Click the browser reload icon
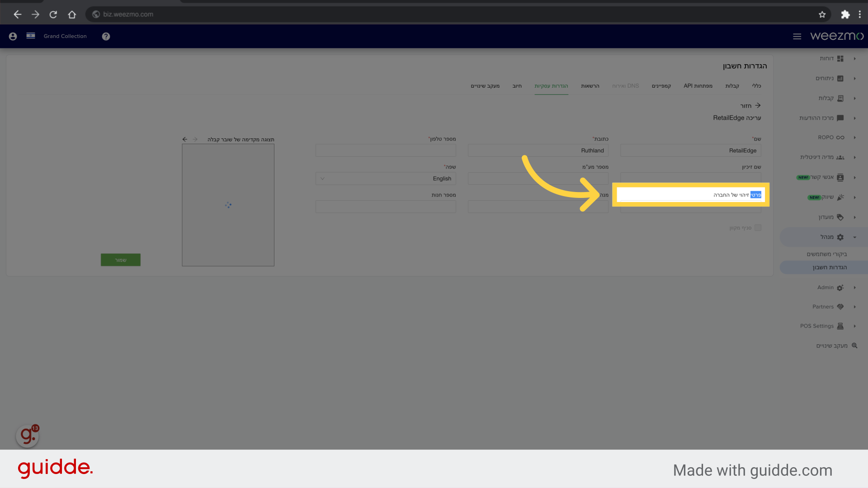 (53, 14)
